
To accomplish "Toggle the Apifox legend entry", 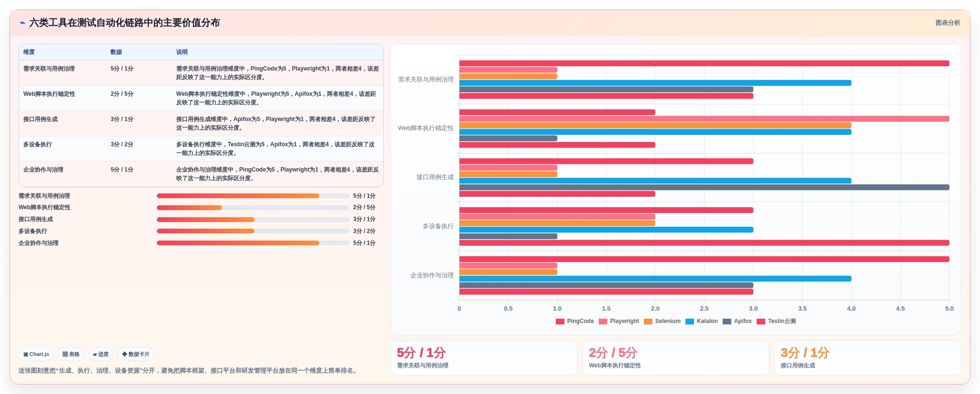I will (737, 321).
